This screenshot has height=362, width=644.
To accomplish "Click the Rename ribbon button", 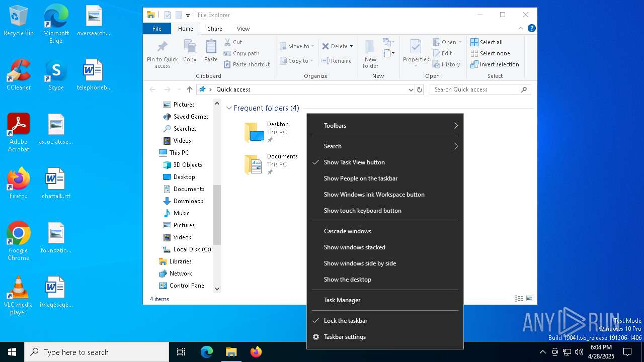I will pyautogui.click(x=337, y=61).
